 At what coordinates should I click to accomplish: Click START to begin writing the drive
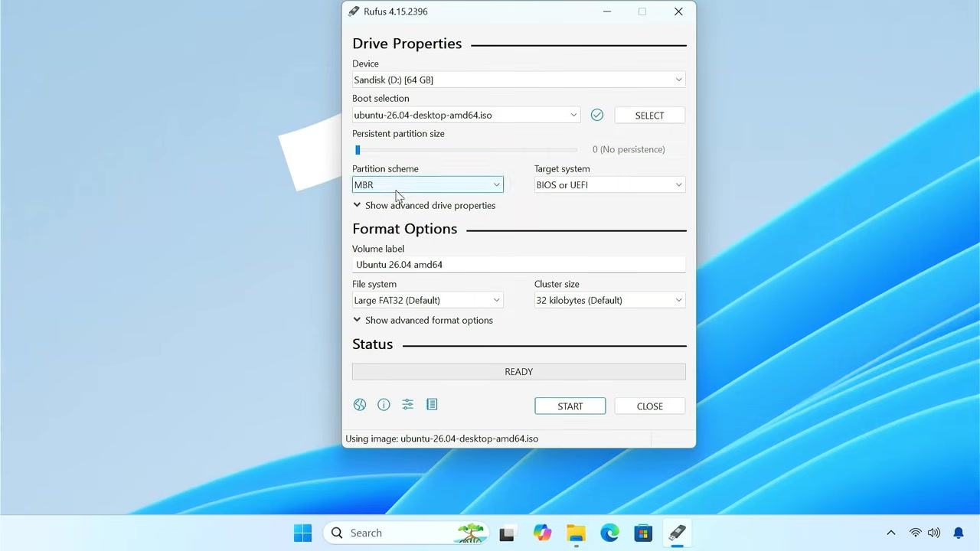pyautogui.click(x=570, y=406)
